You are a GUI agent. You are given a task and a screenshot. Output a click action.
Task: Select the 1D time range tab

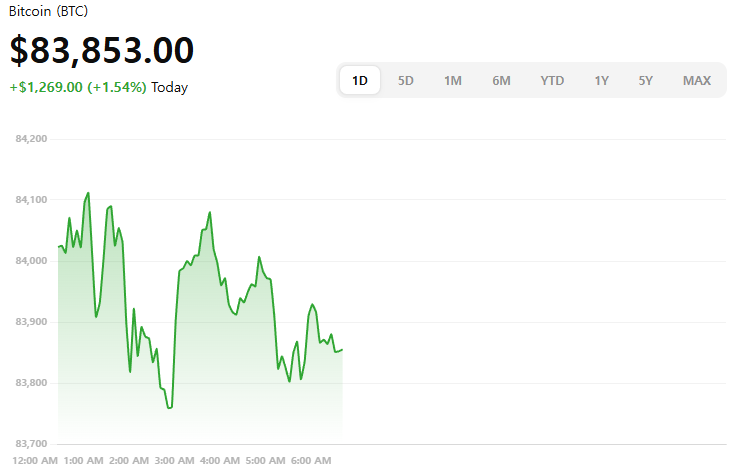tap(360, 80)
